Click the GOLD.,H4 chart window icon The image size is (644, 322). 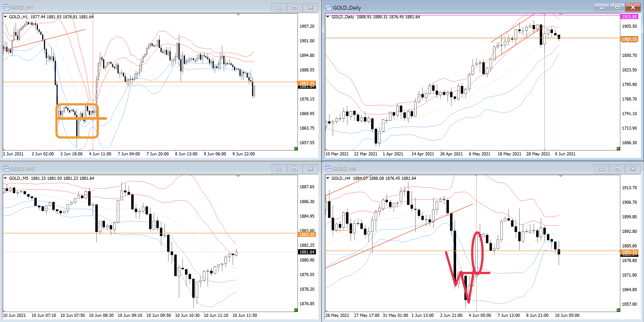pyautogui.click(x=328, y=169)
